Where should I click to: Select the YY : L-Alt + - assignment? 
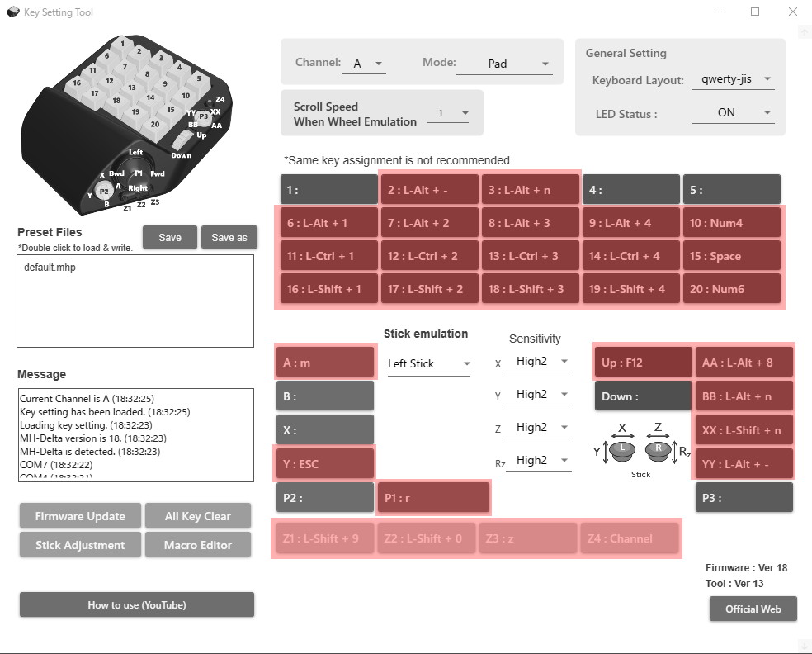pos(744,463)
